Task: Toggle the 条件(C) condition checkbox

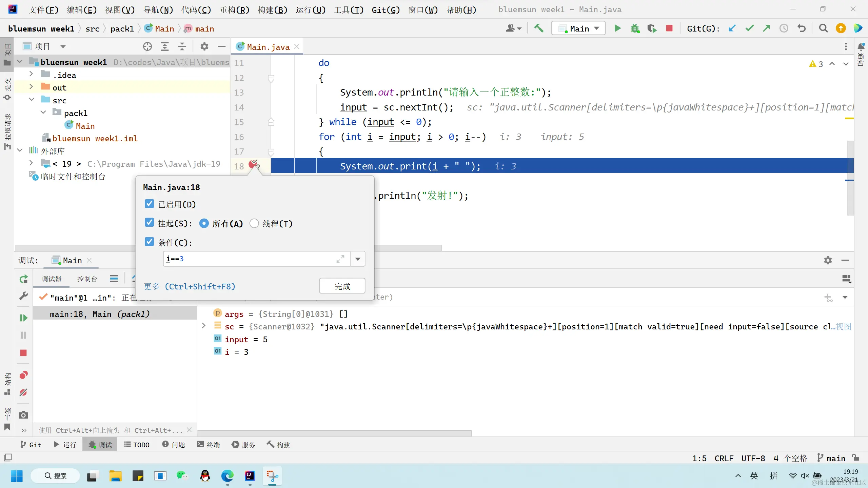Action: coord(149,242)
